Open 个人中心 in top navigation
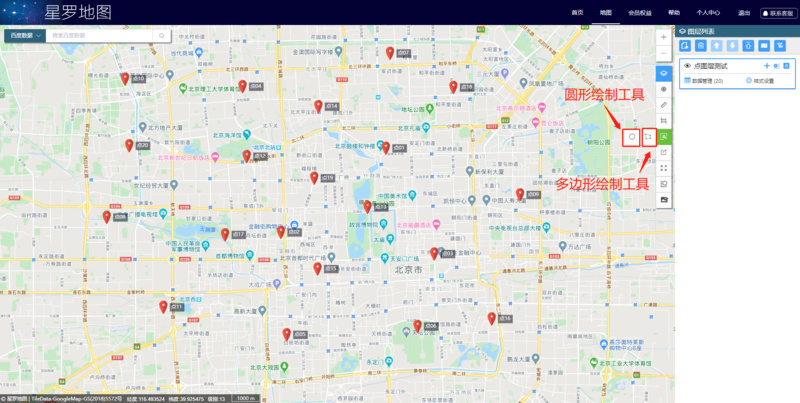 pyautogui.click(x=708, y=13)
